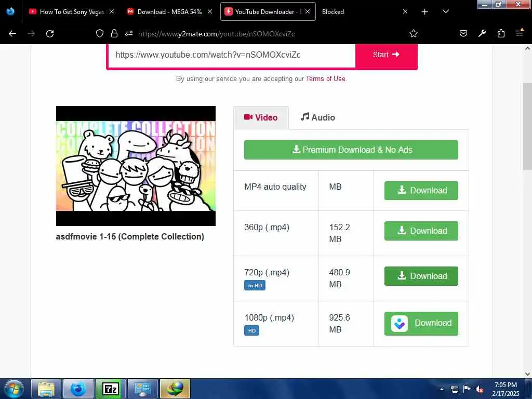The width and height of the screenshot is (532, 399).
Task: Show hidden system tray icons
Action: click(x=442, y=389)
